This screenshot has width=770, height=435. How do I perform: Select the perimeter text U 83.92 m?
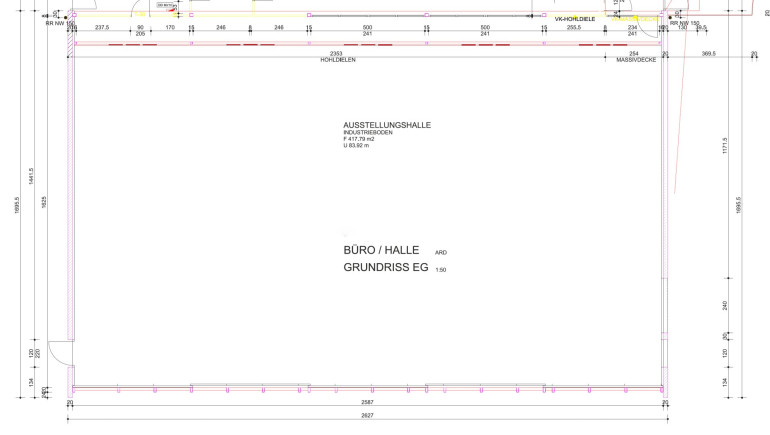[x=357, y=146]
